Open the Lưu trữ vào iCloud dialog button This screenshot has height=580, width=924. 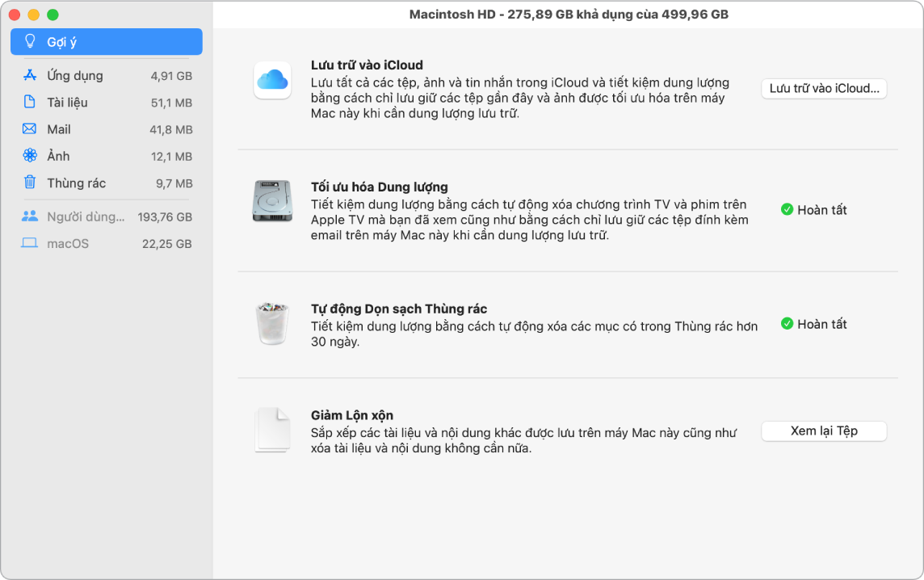824,89
